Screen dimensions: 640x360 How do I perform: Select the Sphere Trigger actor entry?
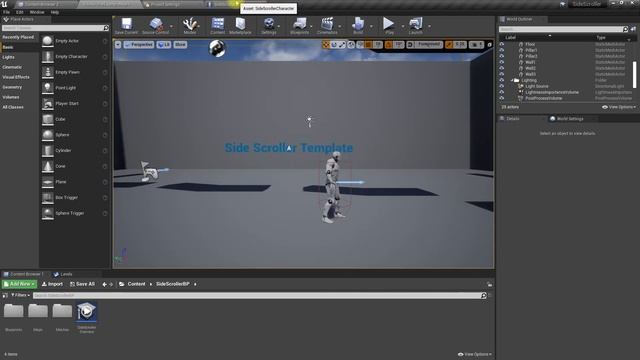(x=75, y=213)
